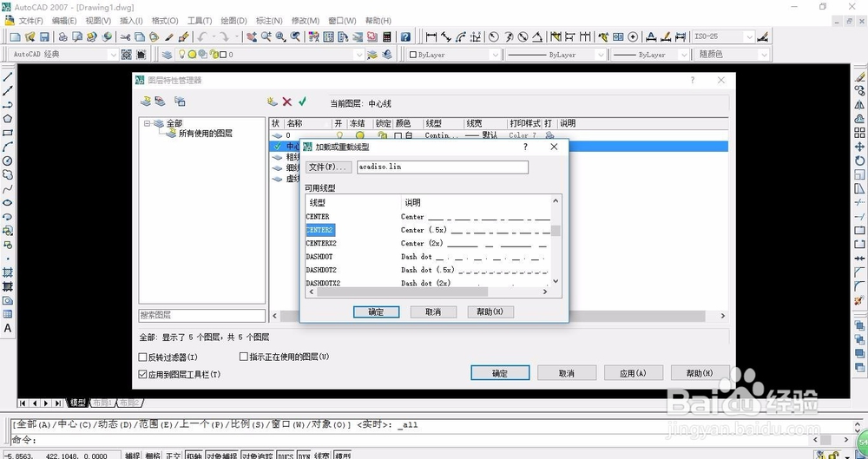This screenshot has width=868, height=459.
Task: Open the ByLayer color dropdown
Action: (x=496, y=55)
